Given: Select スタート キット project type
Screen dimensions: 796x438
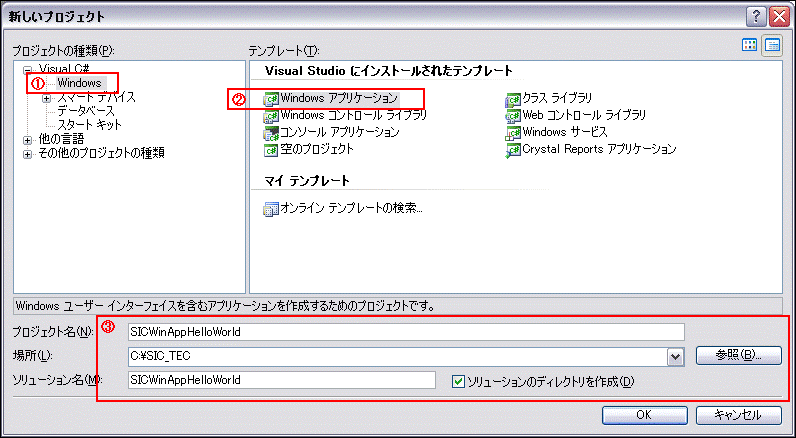Looking at the screenshot, I should tap(89, 124).
